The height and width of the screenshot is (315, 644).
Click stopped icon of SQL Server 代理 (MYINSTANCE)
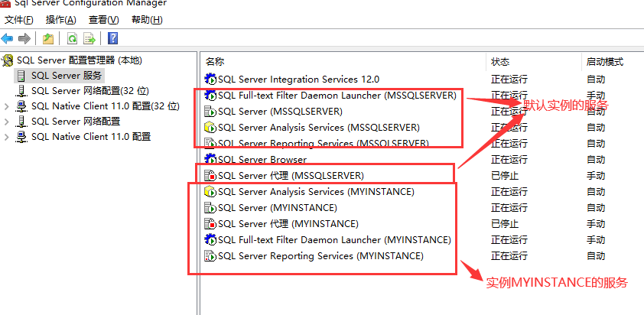point(210,223)
